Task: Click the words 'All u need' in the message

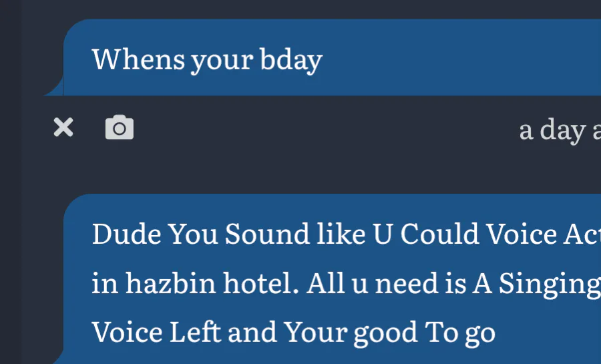Action: tap(367, 283)
